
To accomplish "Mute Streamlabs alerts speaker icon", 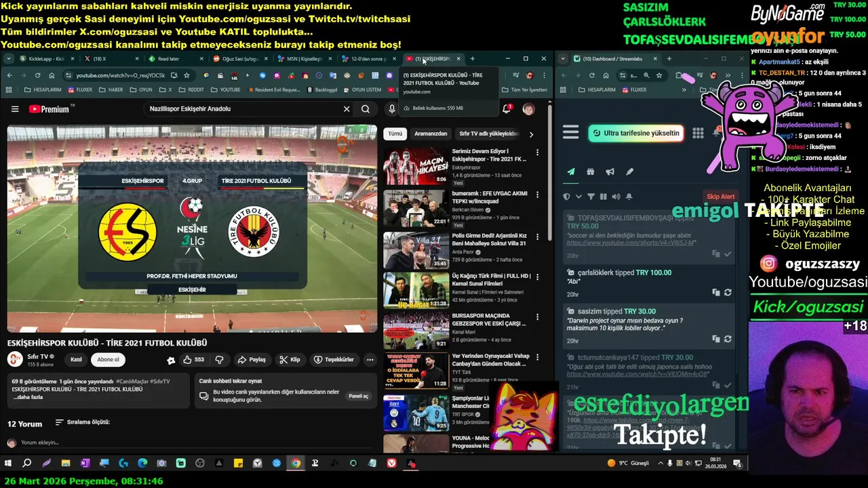I will (616, 197).
